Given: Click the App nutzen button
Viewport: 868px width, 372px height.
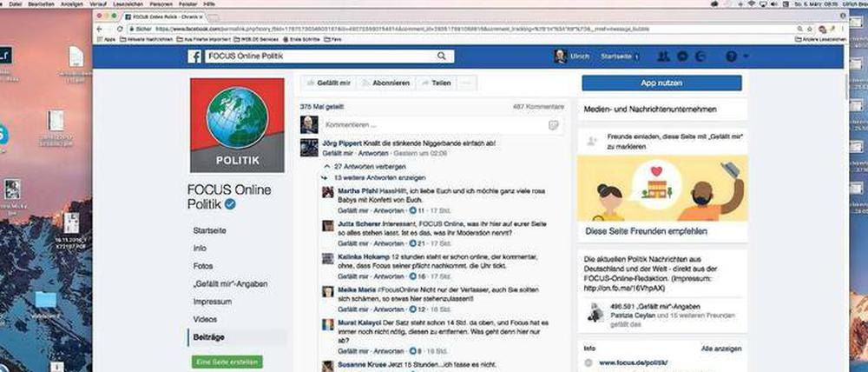Looking at the screenshot, I should 661,83.
